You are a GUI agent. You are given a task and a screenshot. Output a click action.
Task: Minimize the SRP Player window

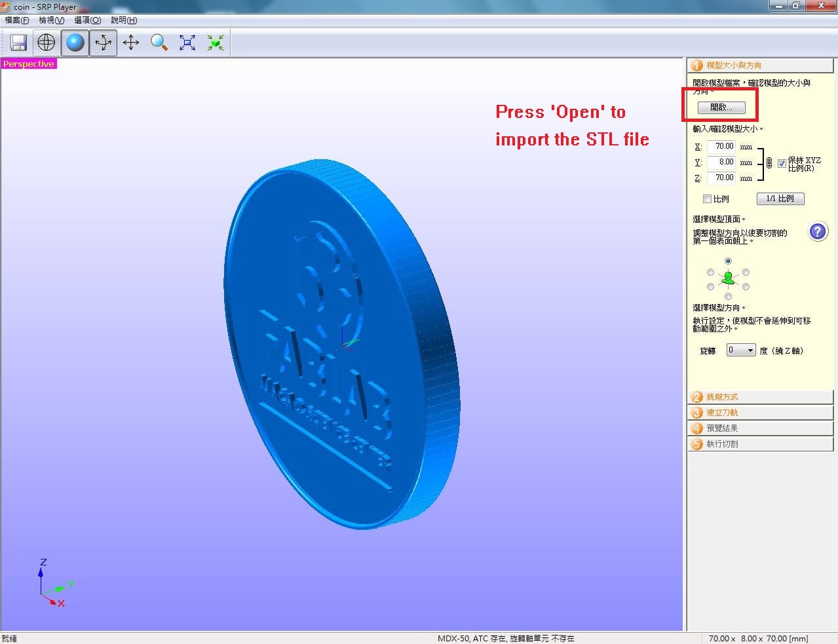pyautogui.click(x=779, y=5)
